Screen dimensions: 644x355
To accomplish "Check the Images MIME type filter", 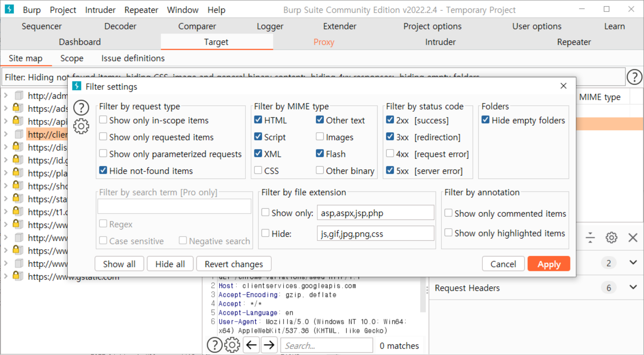I will [x=320, y=137].
